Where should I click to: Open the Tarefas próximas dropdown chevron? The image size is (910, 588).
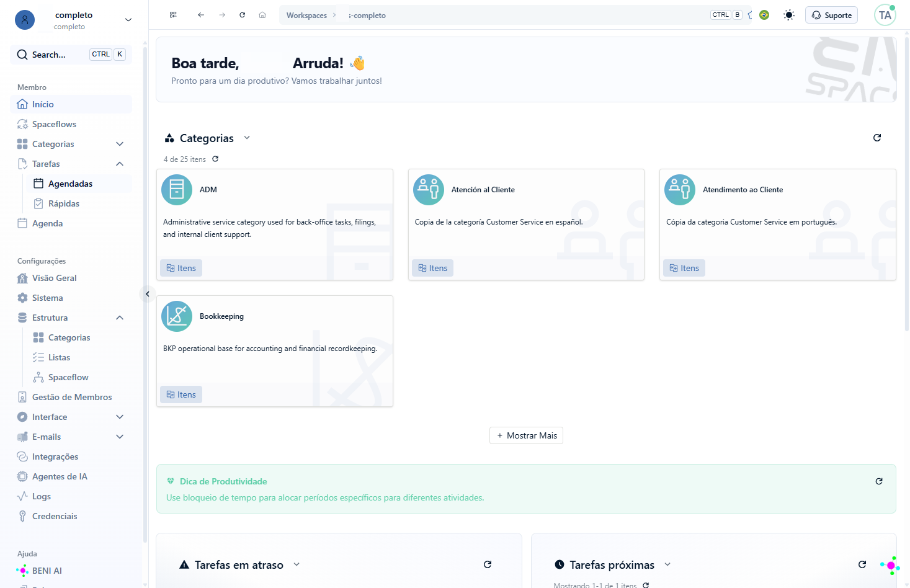coord(667,564)
